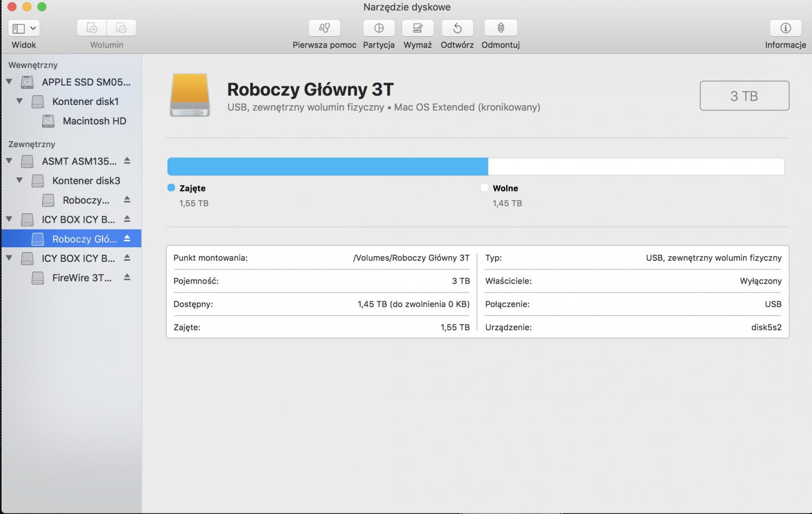Click the Odmontuj unmount toolbar icon
This screenshot has height=514, width=812.
tap(501, 28)
